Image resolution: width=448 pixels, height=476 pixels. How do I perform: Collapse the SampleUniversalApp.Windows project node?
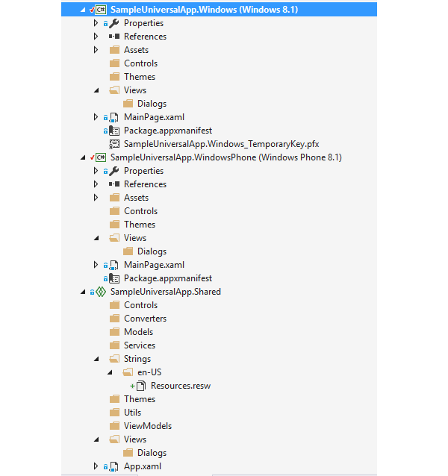coord(83,10)
